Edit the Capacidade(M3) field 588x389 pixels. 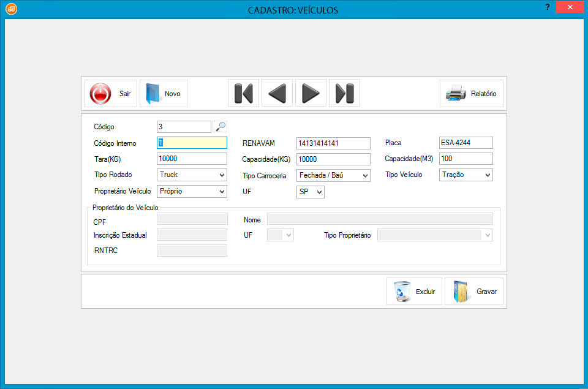[466, 159]
